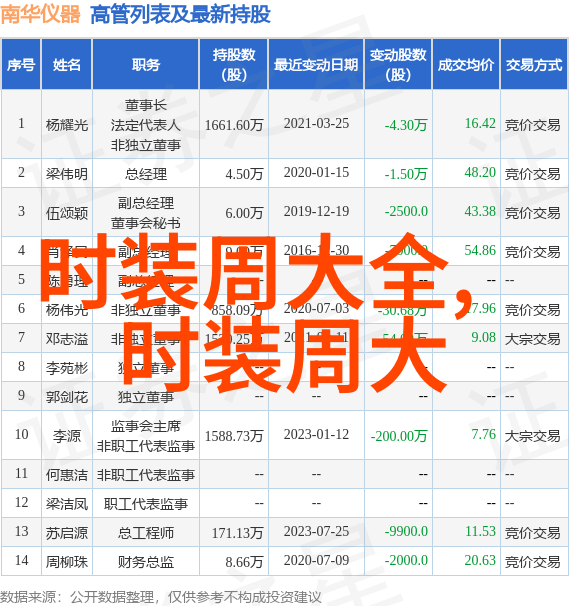Click the 职工代表监事 cell for 梁洁凤
Screen dimensions: 569x606
pos(146,503)
